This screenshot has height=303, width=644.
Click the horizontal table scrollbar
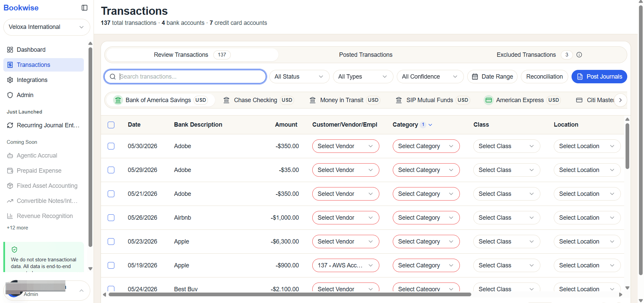(x=290, y=295)
